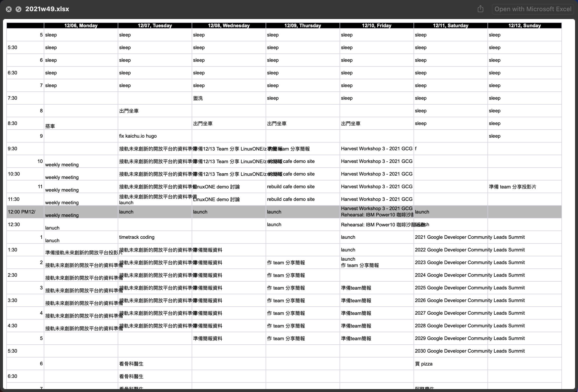Select the 12/08, Wednesday header cell

point(229,25)
